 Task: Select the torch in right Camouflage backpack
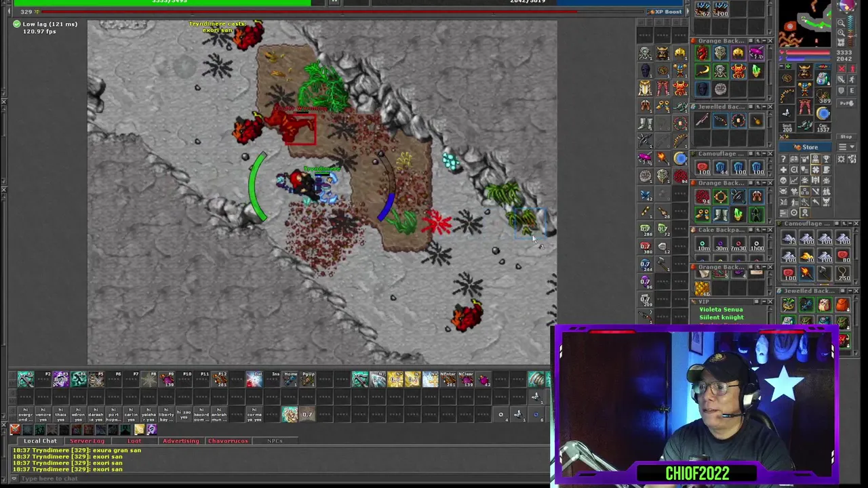(806, 272)
